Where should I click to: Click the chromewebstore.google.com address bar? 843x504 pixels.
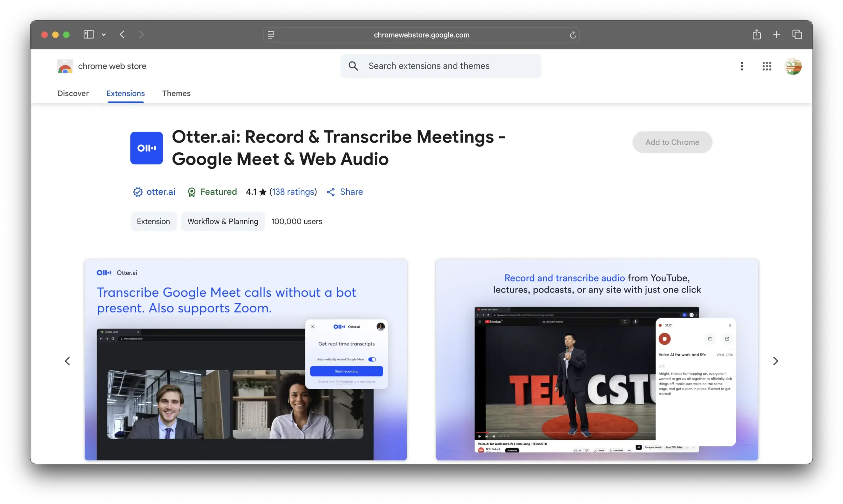[421, 35]
